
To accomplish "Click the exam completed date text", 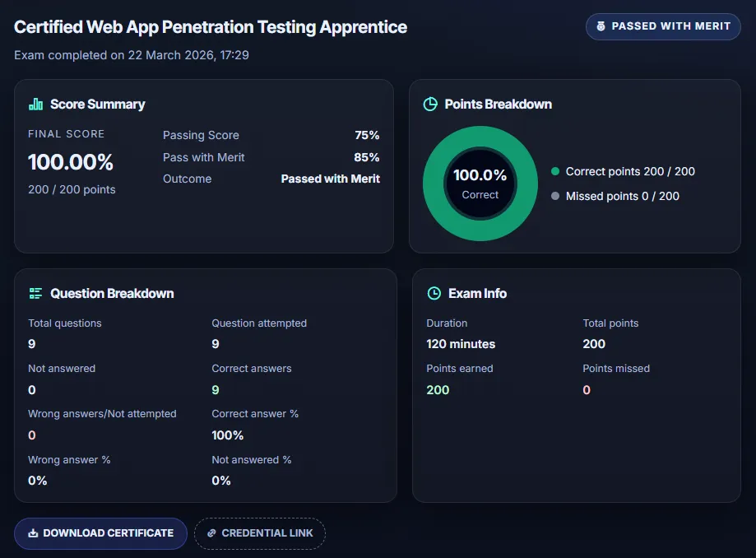I will (132, 55).
